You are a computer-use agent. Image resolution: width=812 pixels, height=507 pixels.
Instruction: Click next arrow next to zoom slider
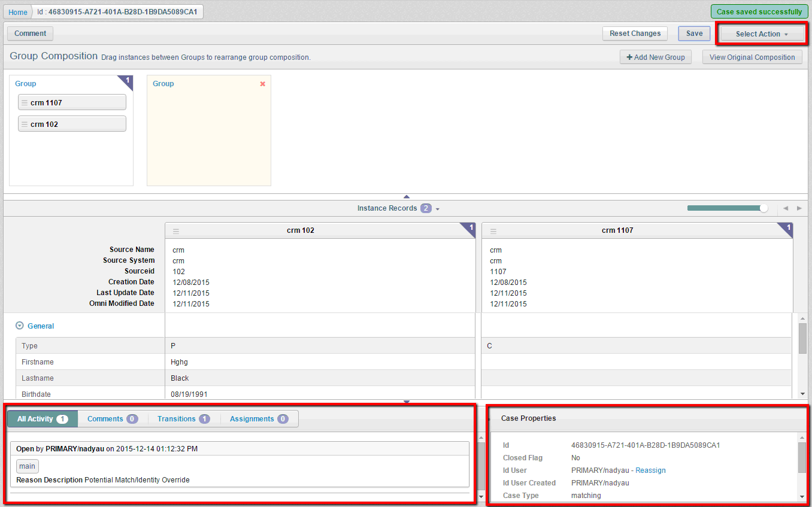[x=799, y=208]
